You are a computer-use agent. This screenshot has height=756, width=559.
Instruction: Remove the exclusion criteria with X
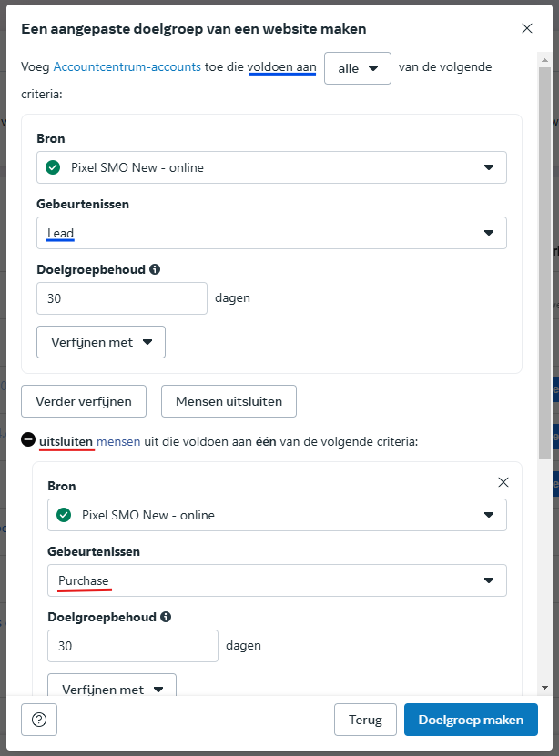[503, 482]
